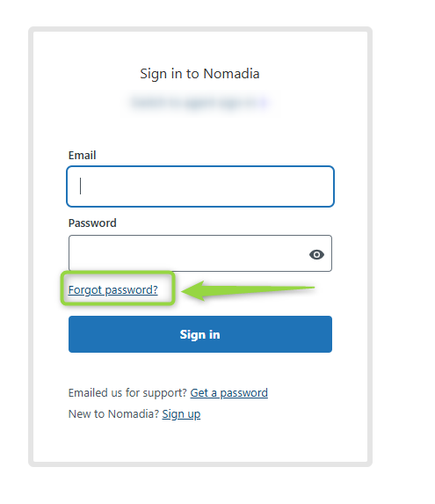Click the gray border of the sign-in card

[x=31, y=247]
